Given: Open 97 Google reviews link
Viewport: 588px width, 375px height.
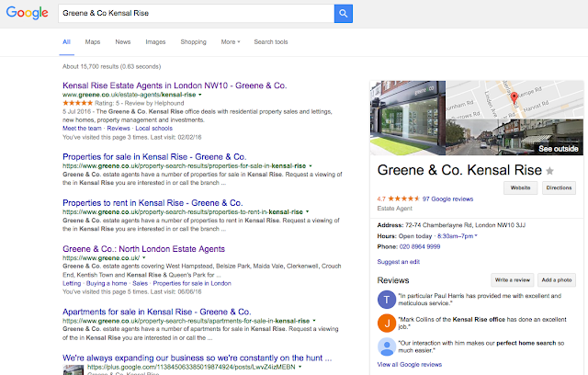Looking at the screenshot, I should point(447,199).
